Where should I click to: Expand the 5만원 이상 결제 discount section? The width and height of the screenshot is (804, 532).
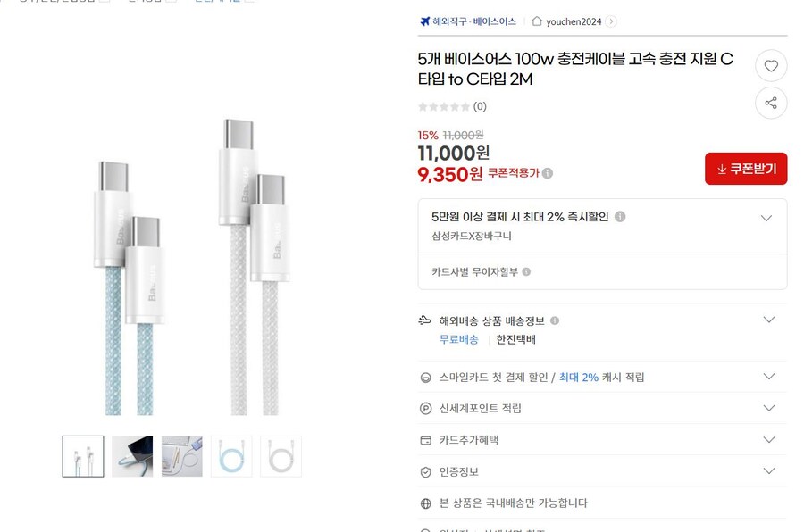coord(766,217)
